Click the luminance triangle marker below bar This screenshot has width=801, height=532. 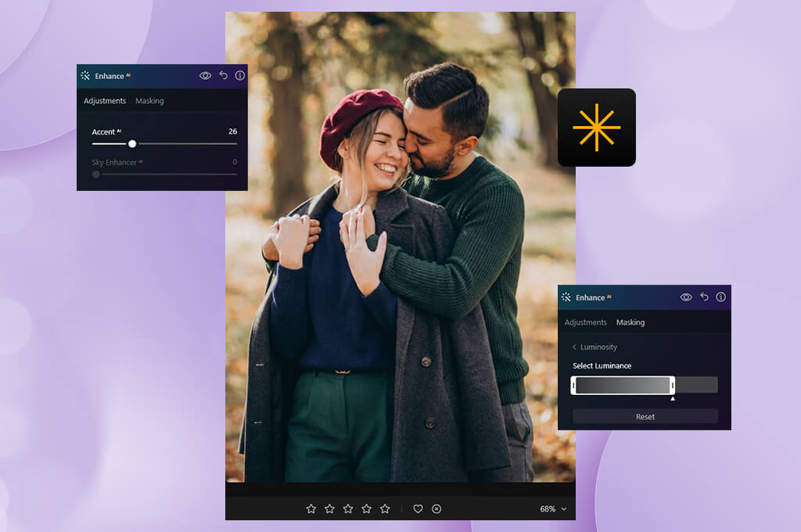pos(673,399)
